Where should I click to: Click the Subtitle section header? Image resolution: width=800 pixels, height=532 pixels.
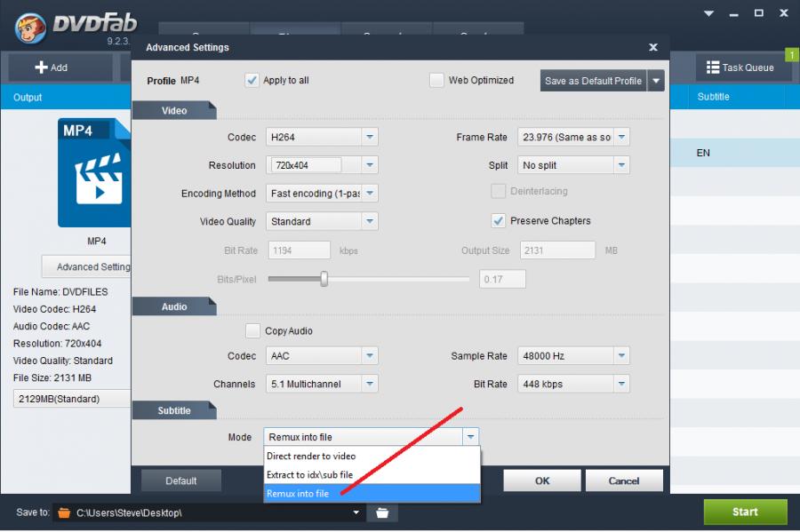click(174, 410)
